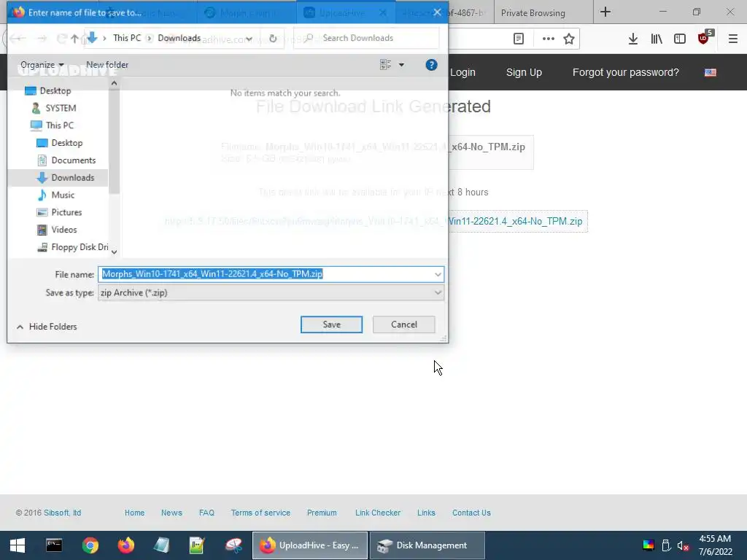The image size is (747, 560).
Task: Open Links footer link
Action: (426, 513)
